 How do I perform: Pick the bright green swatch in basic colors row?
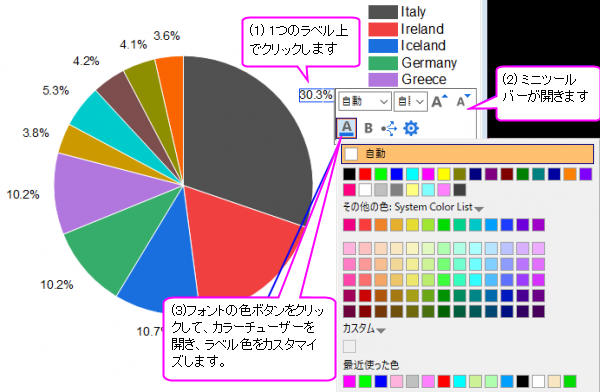[381, 174]
